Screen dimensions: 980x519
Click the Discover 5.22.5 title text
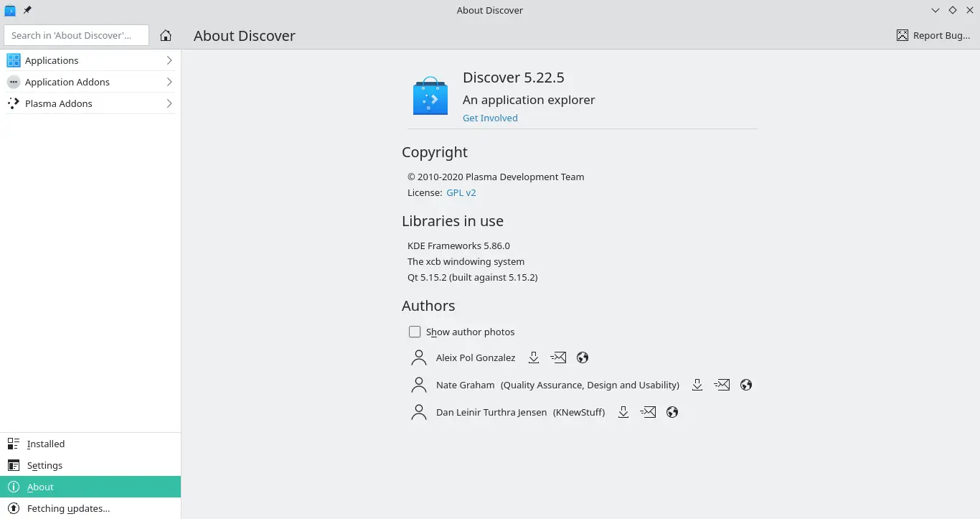click(513, 78)
